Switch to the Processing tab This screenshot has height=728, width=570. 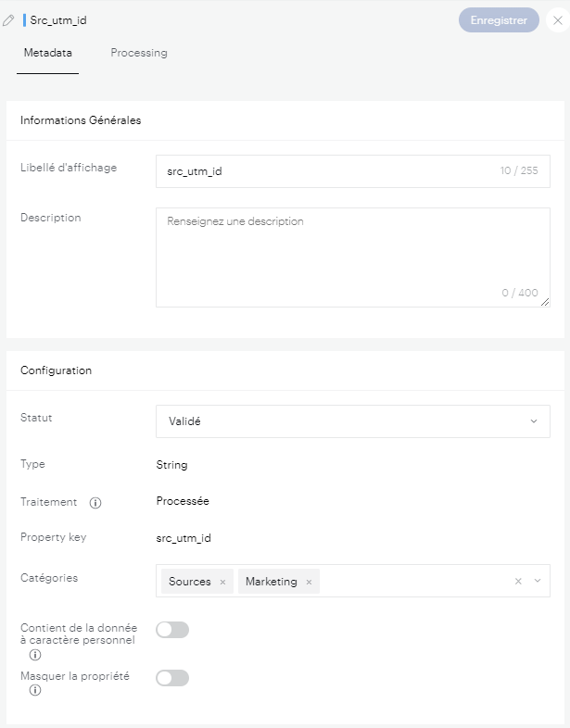(139, 53)
